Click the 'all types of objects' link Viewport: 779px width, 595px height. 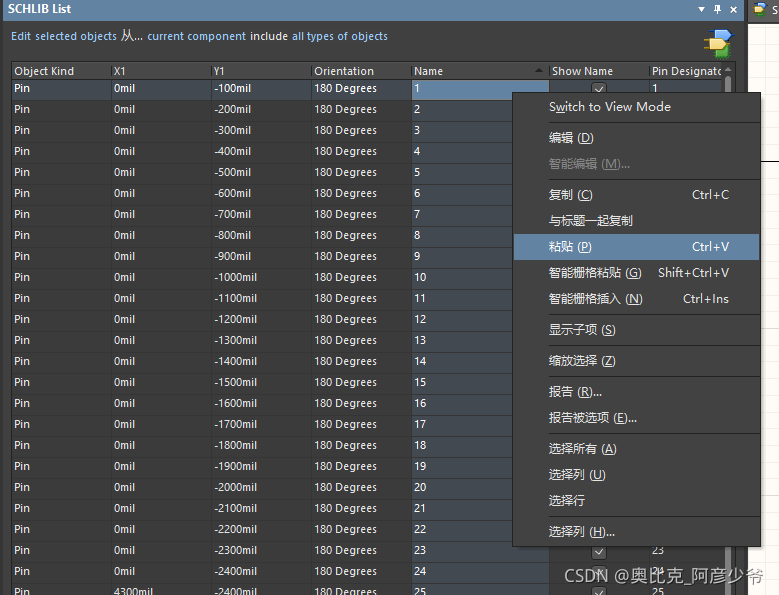(x=340, y=36)
